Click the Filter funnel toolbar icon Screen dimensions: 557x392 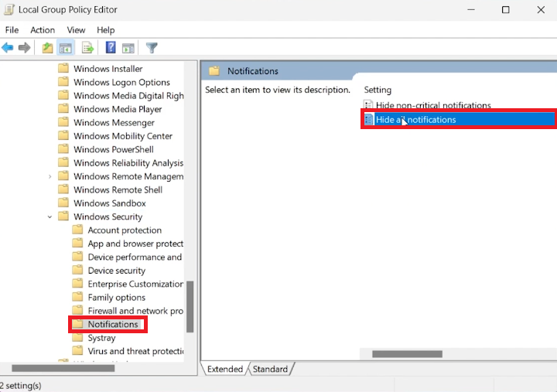(152, 48)
